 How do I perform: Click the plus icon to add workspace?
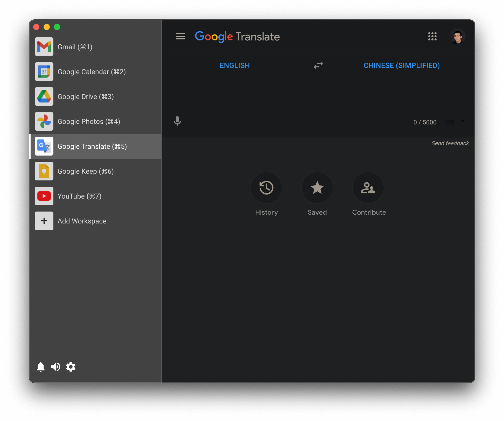[44, 221]
